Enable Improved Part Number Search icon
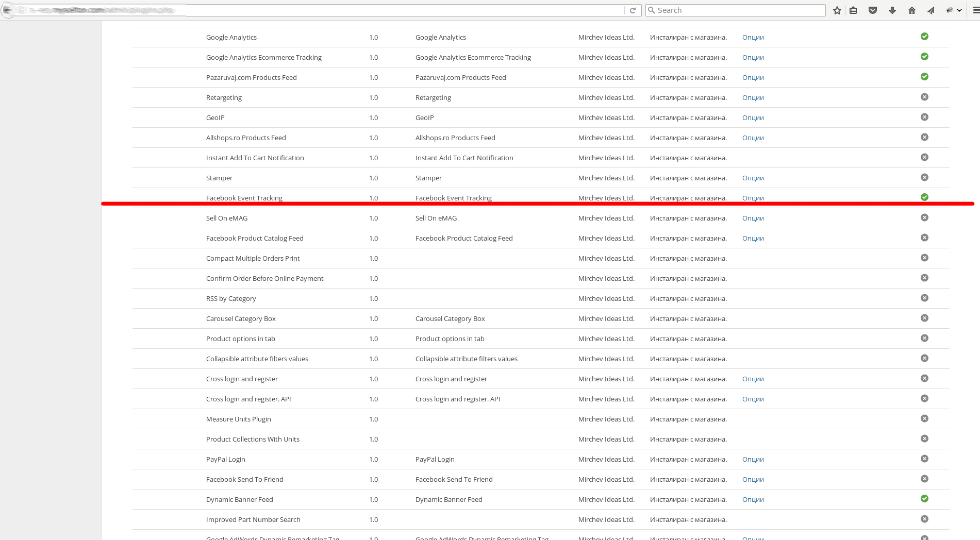The width and height of the screenshot is (980, 540). [924, 519]
